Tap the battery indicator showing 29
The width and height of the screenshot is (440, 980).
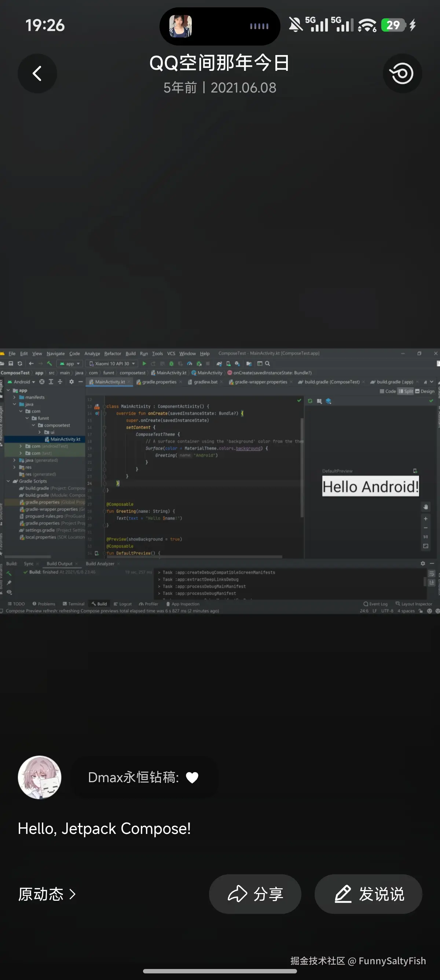coord(393,25)
